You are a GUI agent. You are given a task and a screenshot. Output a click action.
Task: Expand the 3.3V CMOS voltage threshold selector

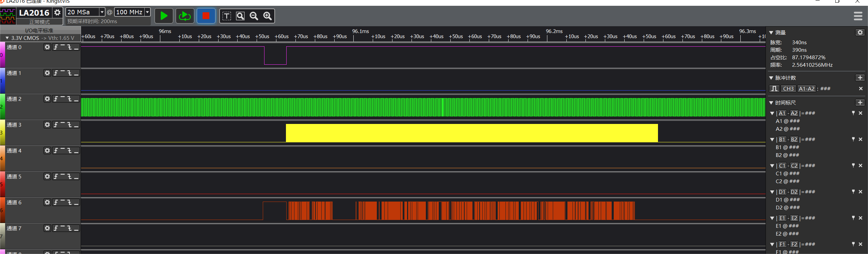coord(7,38)
